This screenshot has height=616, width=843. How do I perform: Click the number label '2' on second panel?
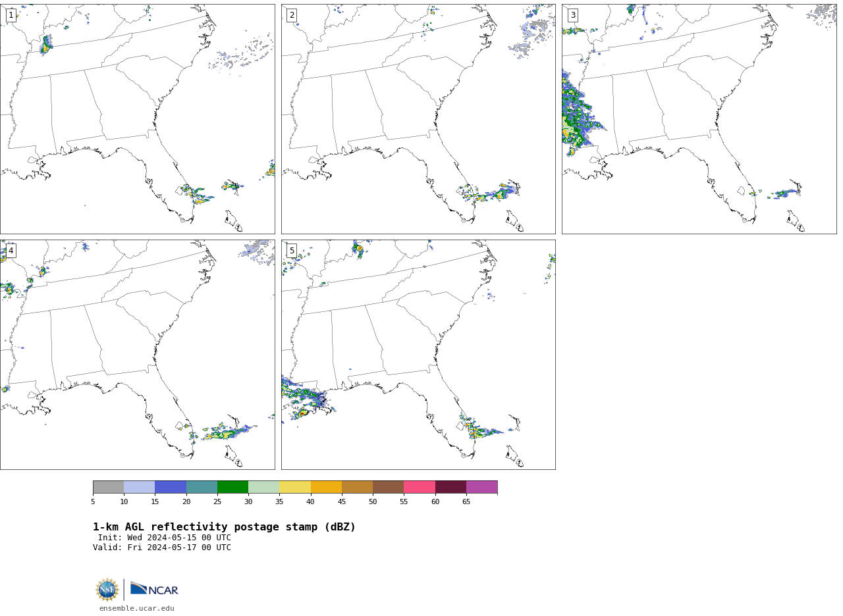click(x=292, y=15)
